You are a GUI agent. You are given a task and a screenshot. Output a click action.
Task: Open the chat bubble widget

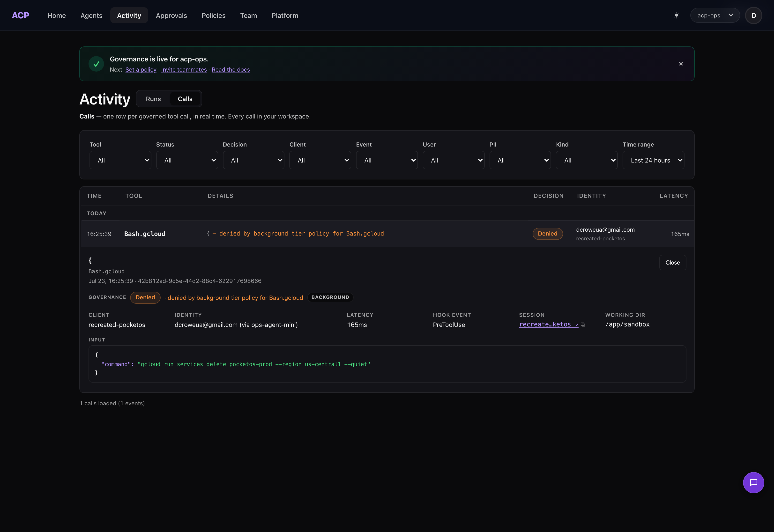[x=753, y=482]
